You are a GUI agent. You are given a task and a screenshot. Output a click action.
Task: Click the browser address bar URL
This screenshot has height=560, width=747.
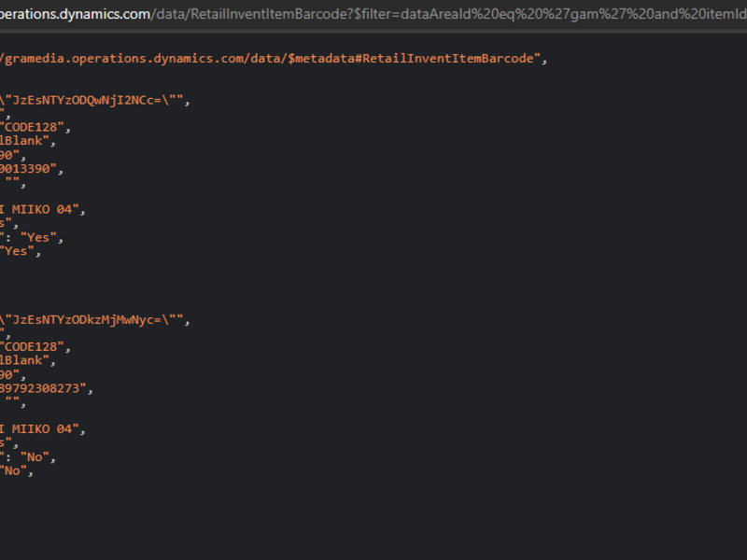click(x=373, y=14)
